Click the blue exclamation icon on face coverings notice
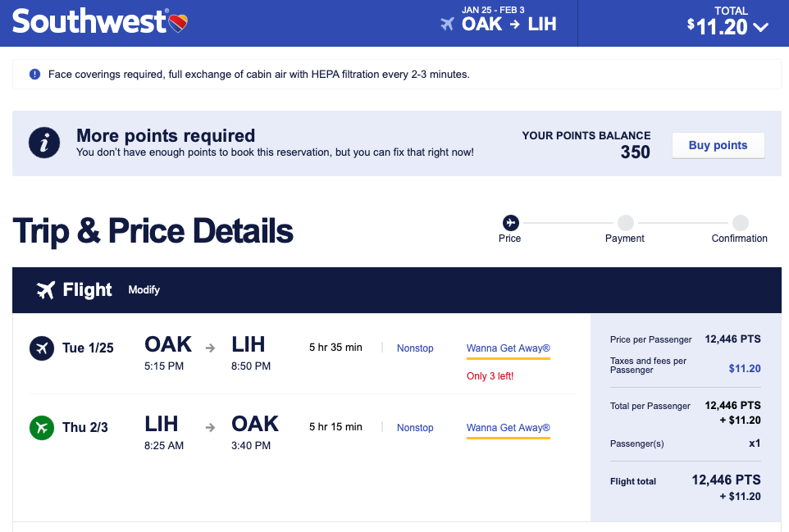The image size is (789, 532). point(34,75)
